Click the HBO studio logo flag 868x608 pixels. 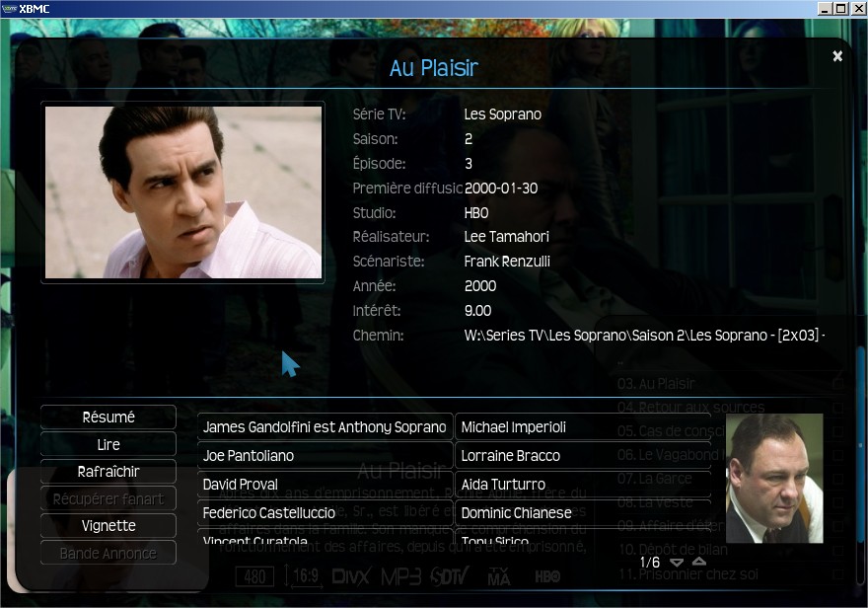(547, 577)
